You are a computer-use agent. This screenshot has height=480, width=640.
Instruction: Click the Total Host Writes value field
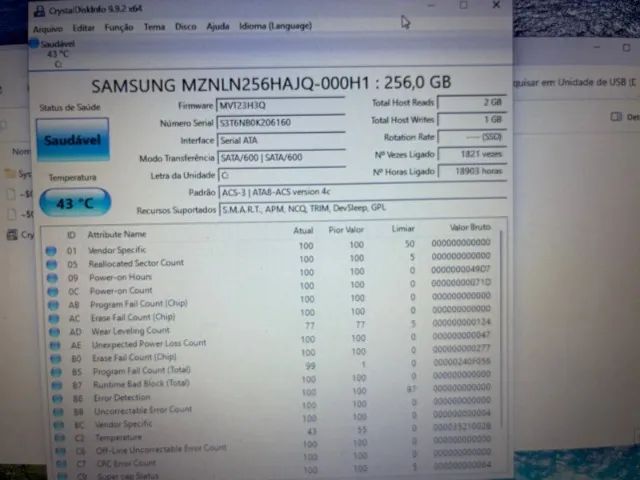coord(472,120)
